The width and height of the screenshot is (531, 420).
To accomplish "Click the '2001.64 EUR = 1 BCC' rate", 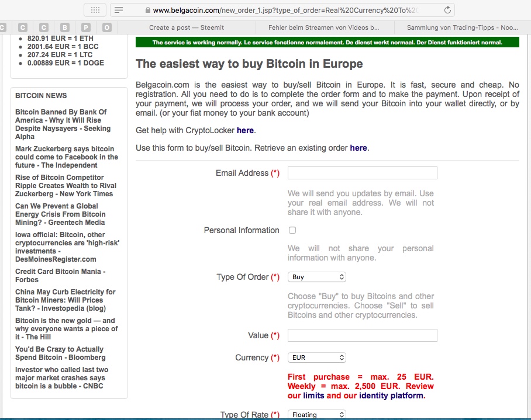I will [x=63, y=46].
